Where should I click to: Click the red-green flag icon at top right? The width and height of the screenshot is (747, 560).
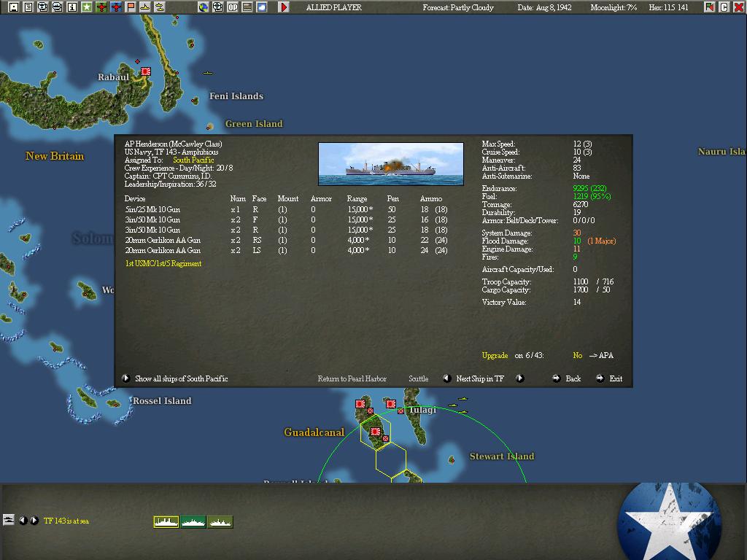click(709, 7)
